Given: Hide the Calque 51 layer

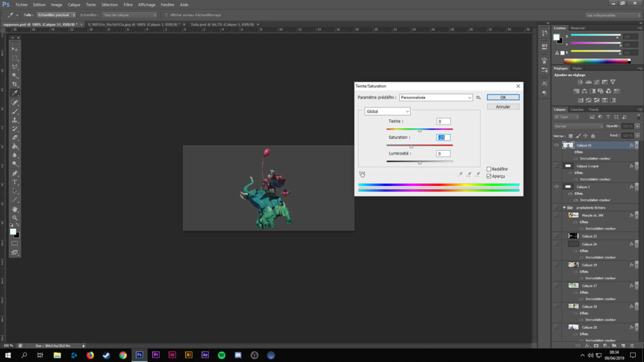Looking at the screenshot, I should pyautogui.click(x=557, y=145).
